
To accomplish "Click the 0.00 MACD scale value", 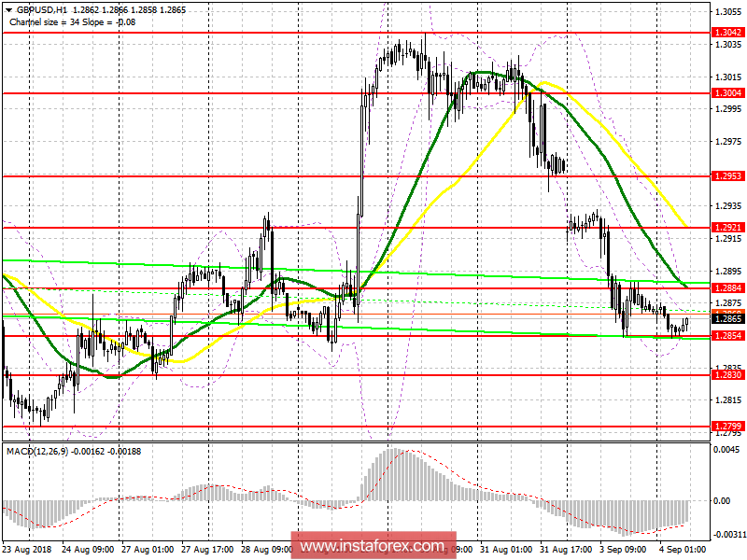I will pos(722,500).
